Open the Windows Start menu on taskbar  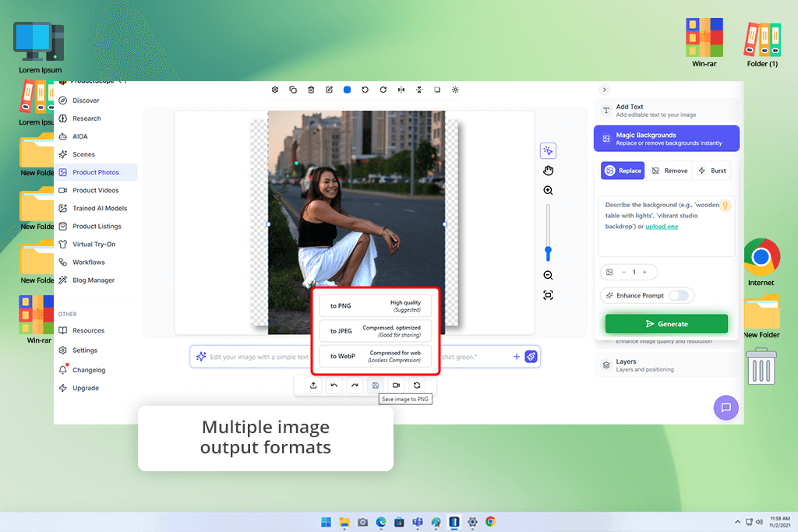327,522
